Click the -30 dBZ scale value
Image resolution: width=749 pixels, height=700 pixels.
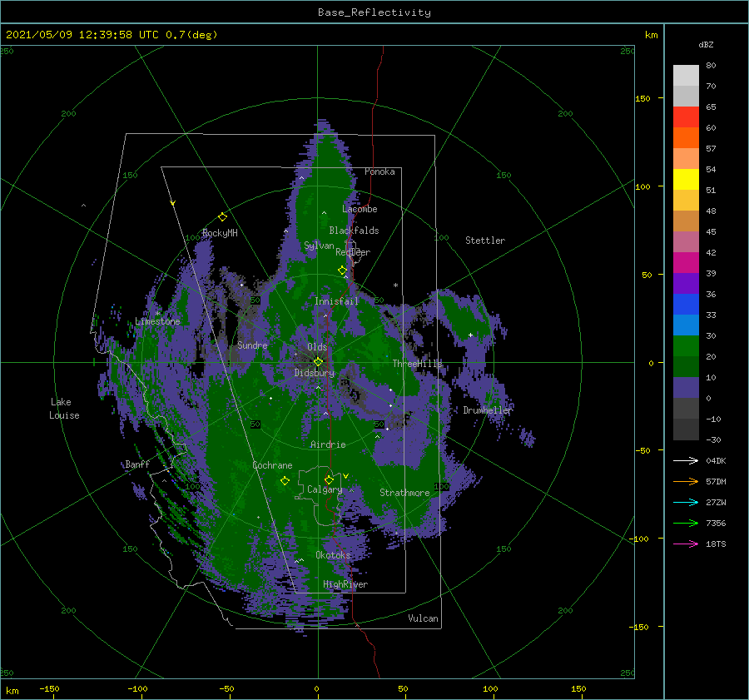point(713,439)
